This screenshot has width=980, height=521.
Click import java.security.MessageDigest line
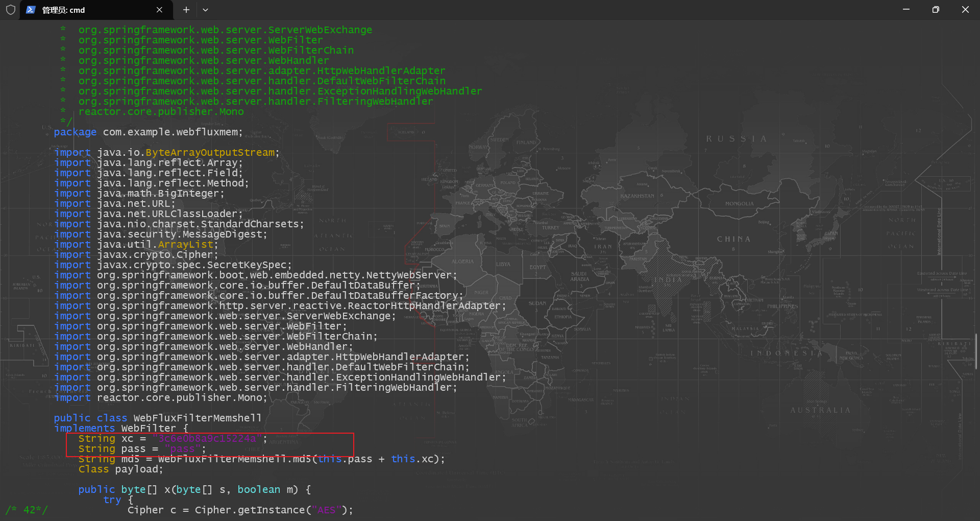[161, 234]
